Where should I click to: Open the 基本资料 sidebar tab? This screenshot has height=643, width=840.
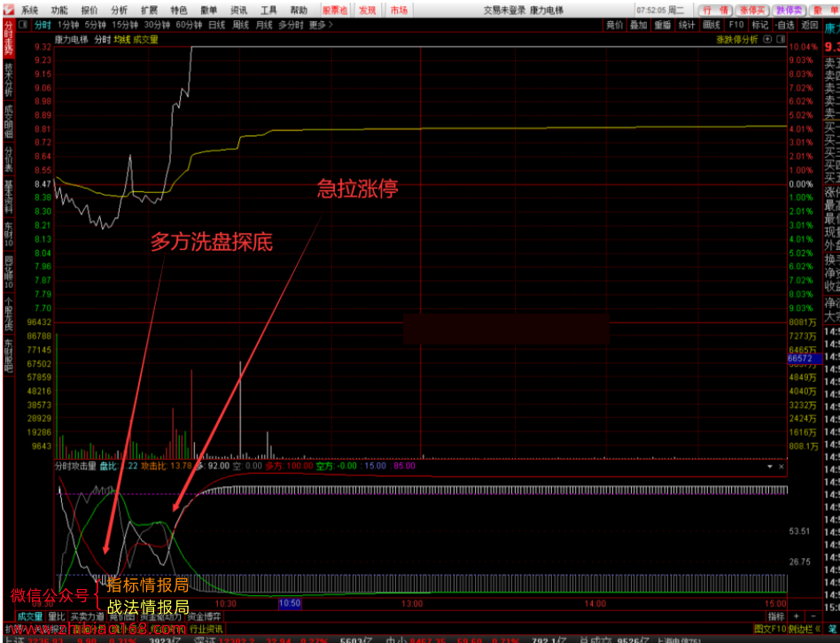(x=9, y=196)
